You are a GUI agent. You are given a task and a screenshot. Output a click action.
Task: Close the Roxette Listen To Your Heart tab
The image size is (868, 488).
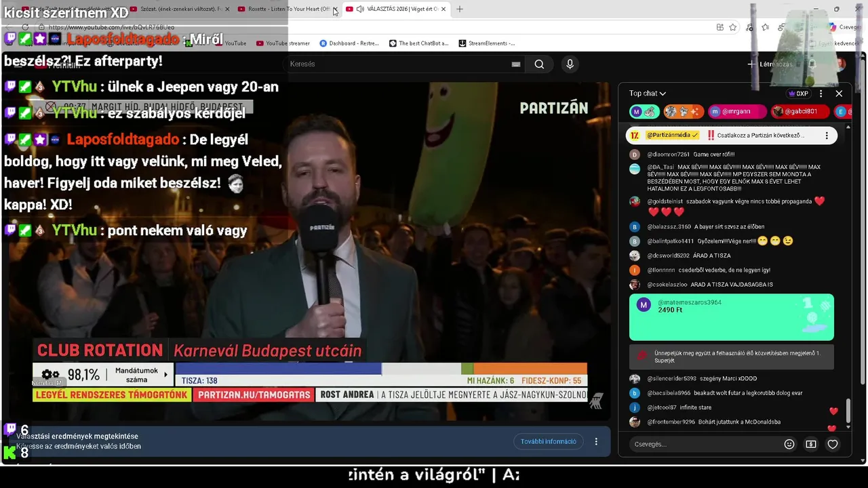[x=335, y=9]
